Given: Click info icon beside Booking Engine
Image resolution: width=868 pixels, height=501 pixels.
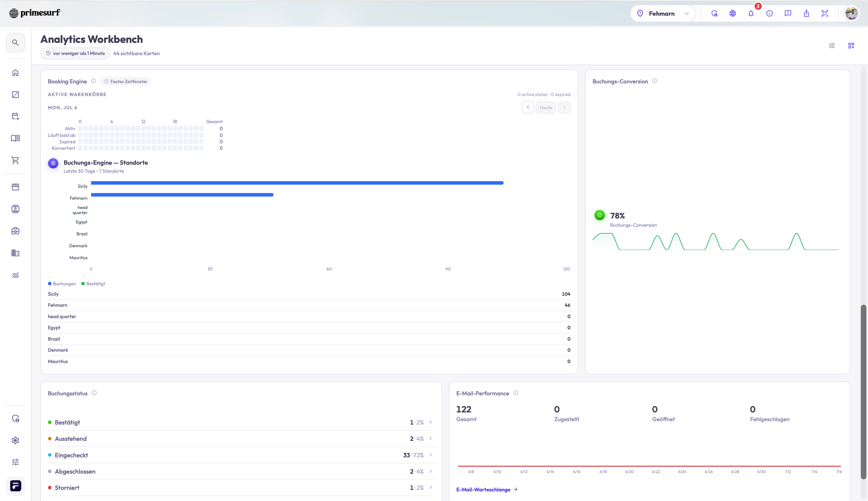Looking at the screenshot, I should [93, 81].
